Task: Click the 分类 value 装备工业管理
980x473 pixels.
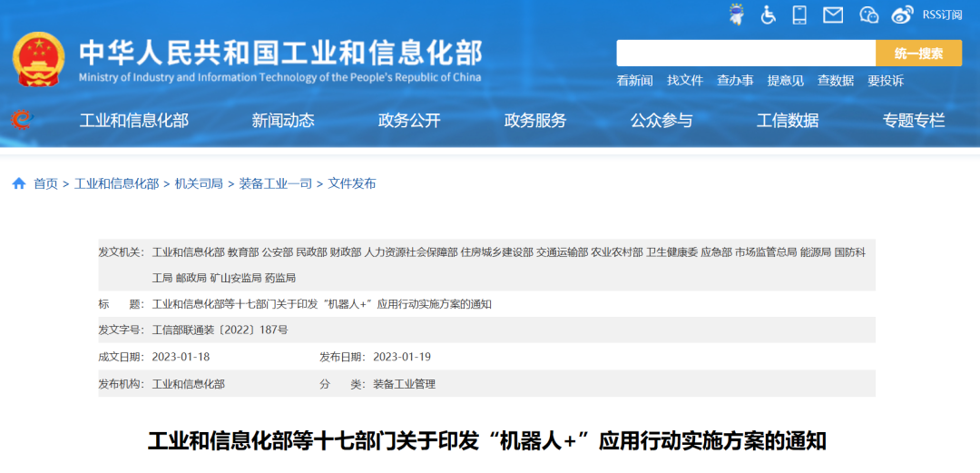Action: (405, 385)
